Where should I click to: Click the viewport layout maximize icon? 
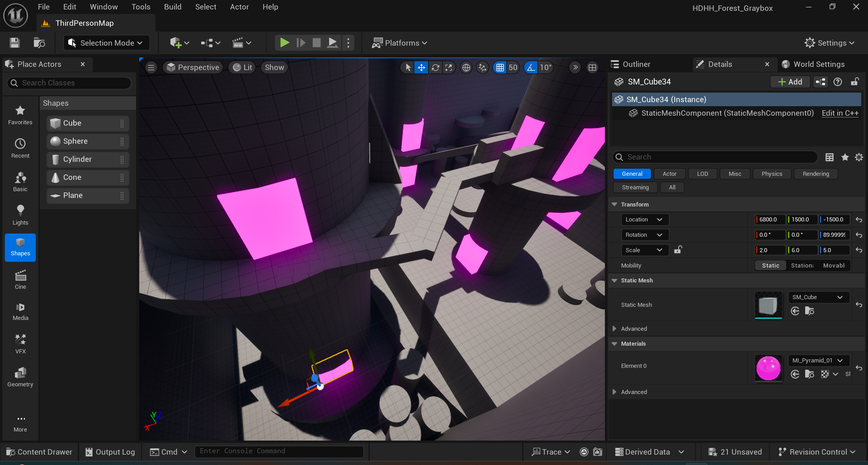[x=592, y=68]
